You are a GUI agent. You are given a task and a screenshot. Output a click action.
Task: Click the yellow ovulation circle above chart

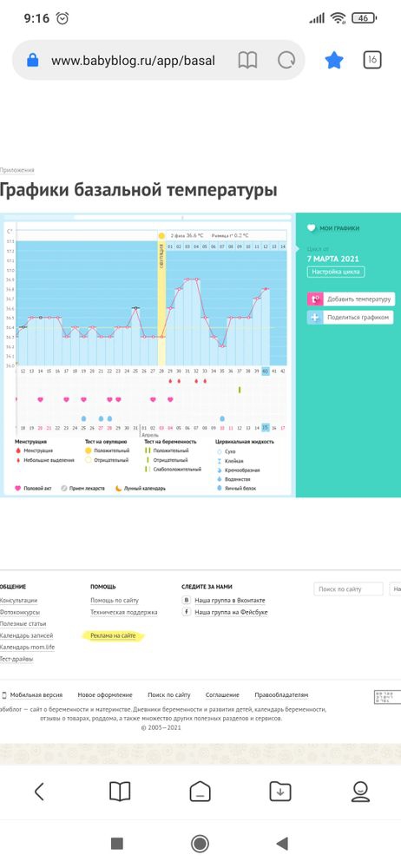click(161, 236)
